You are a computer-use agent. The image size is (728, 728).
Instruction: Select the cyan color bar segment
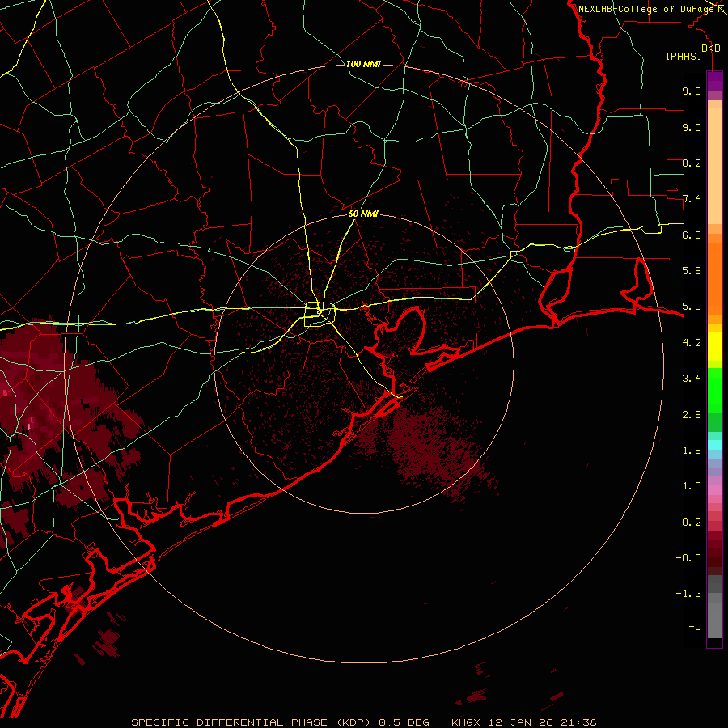coord(714,445)
